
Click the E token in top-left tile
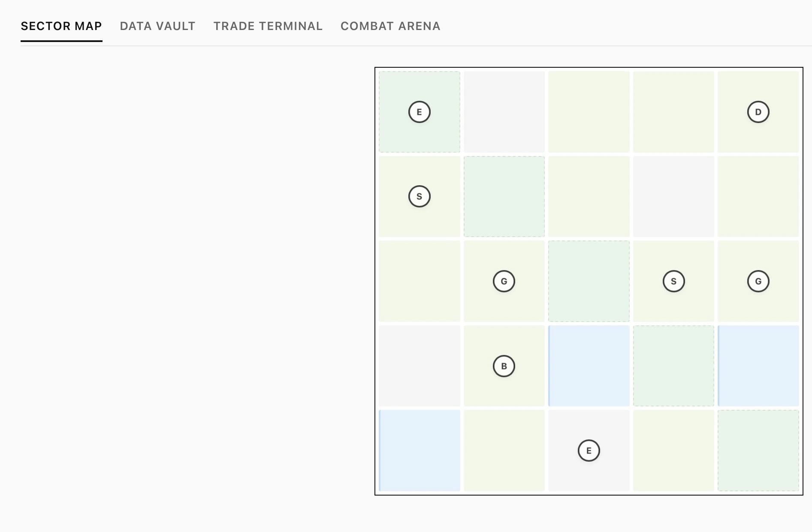(x=419, y=112)
